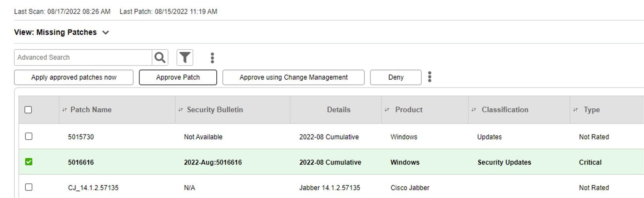Click the Details column header

point(338,110)
